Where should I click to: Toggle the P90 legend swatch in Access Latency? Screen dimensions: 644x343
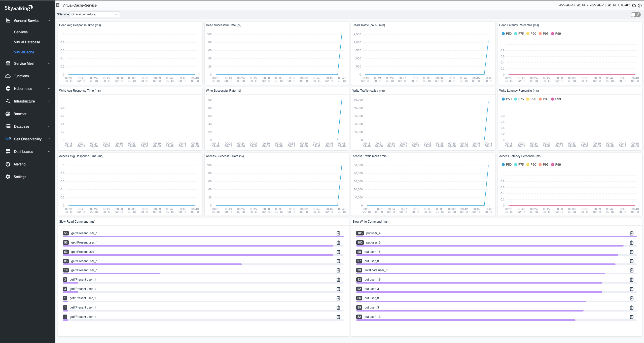[528, 165]
